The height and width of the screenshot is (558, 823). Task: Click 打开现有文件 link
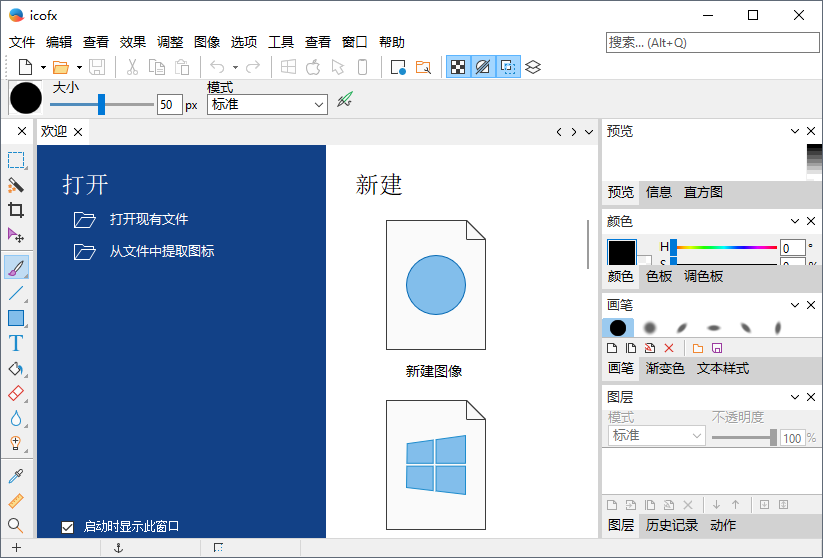pyautogui.click(x=149, y=219)
